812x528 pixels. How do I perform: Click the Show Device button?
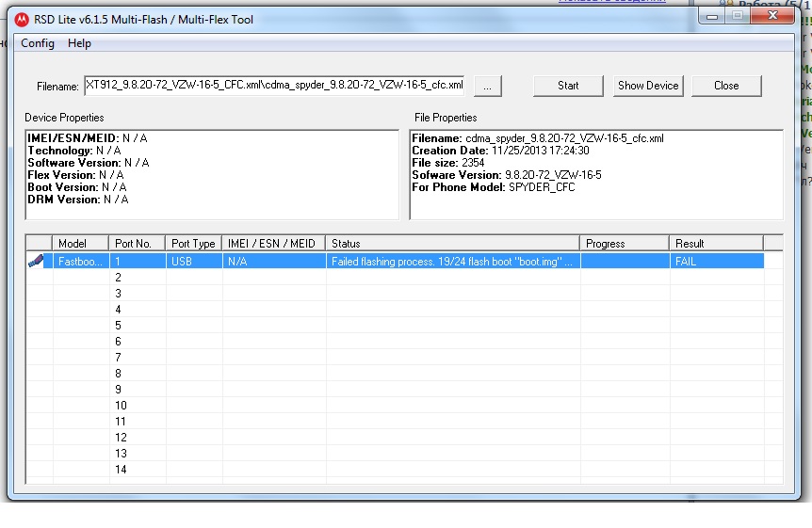coord(648,86)
